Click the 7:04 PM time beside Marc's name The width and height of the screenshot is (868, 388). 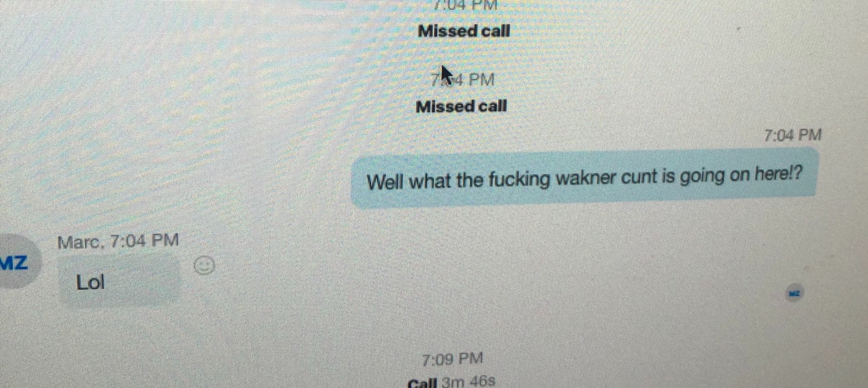coord(144,241)
